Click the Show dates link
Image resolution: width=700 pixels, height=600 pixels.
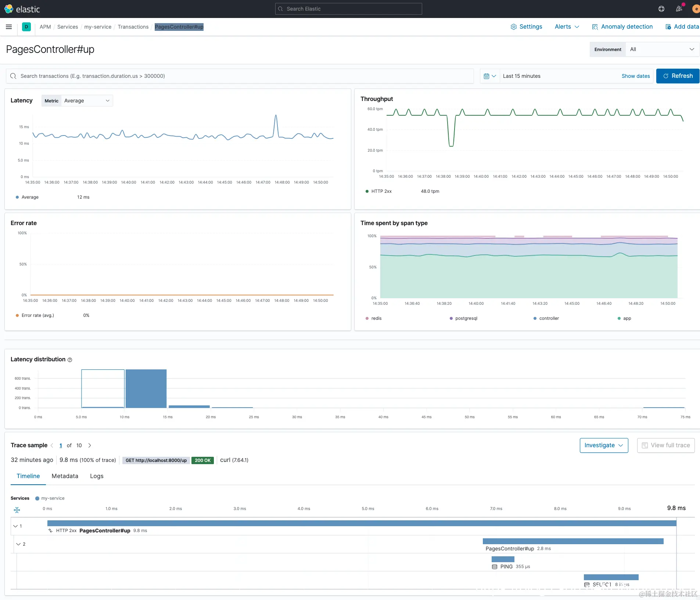tap(636, 76)
